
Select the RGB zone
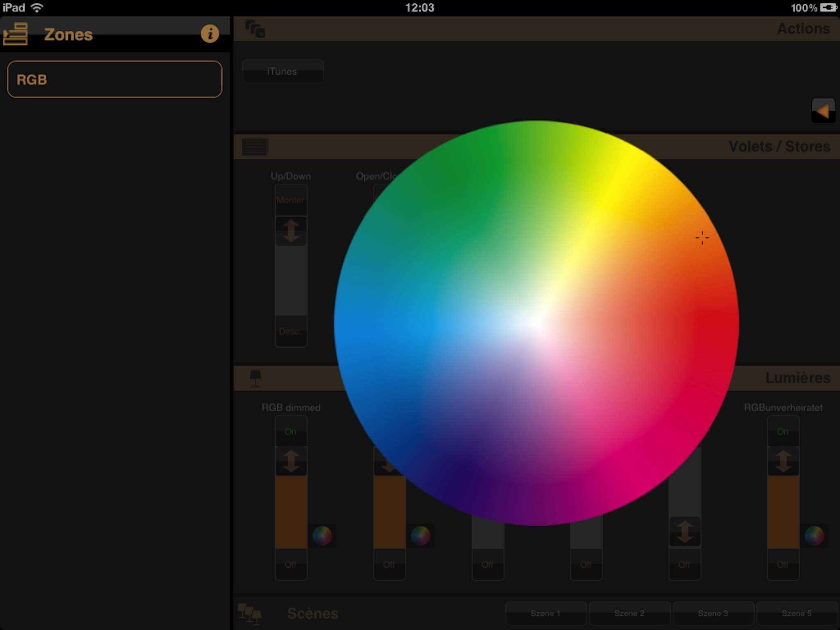(115, 79)
